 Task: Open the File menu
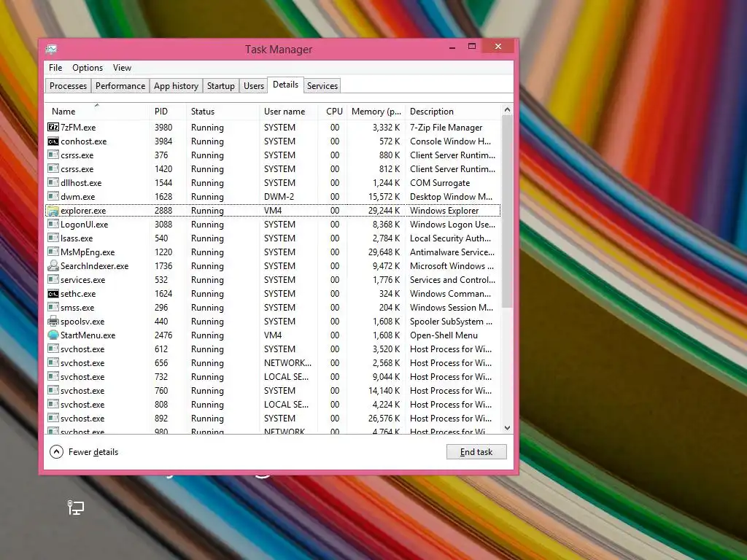coord(55,68)
